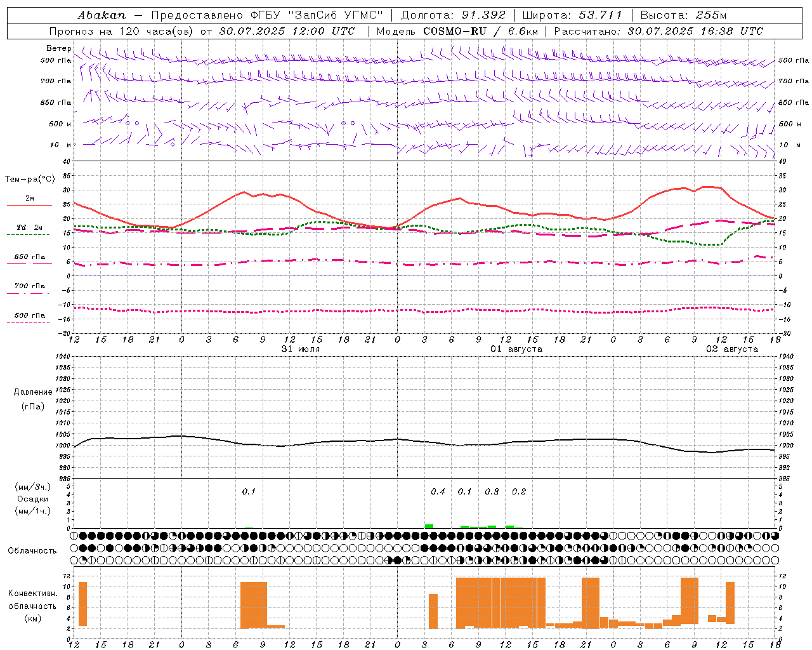The image size is (812, 650).
Task: Select the Широта: 53.711 value
Action: [x=573, y=15]
